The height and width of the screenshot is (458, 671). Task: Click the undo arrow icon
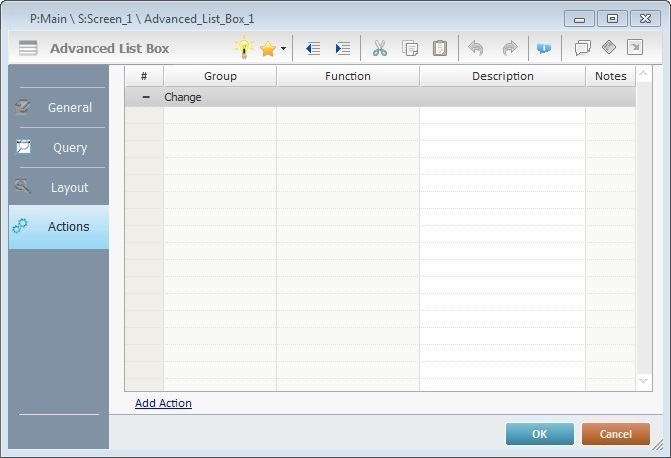[476, 48]
